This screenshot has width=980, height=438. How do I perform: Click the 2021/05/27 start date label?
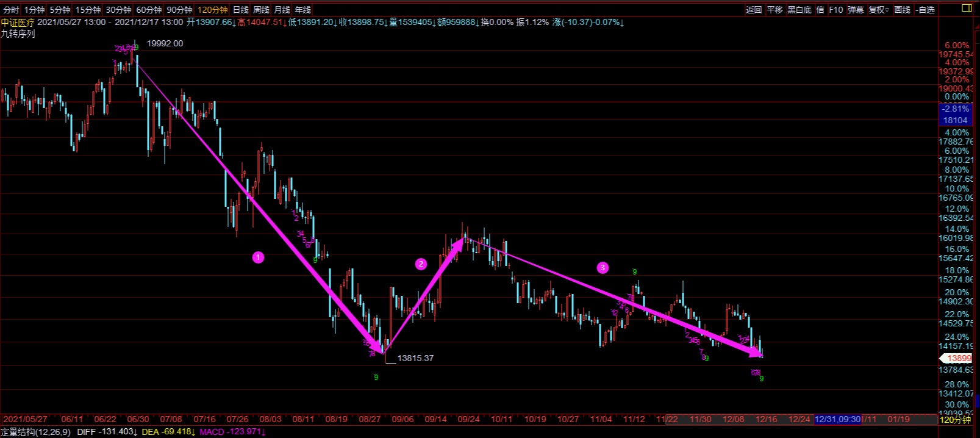coord(26,420)
